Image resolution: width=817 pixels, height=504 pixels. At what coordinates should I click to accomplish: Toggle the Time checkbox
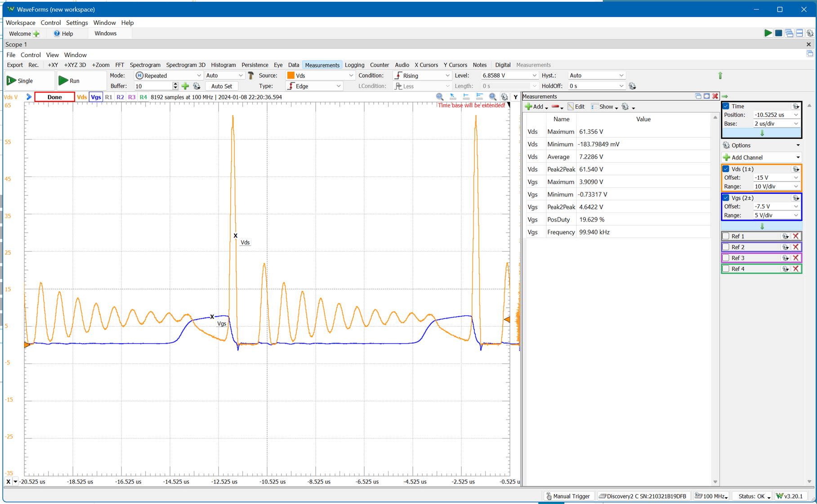pos(726,106)
